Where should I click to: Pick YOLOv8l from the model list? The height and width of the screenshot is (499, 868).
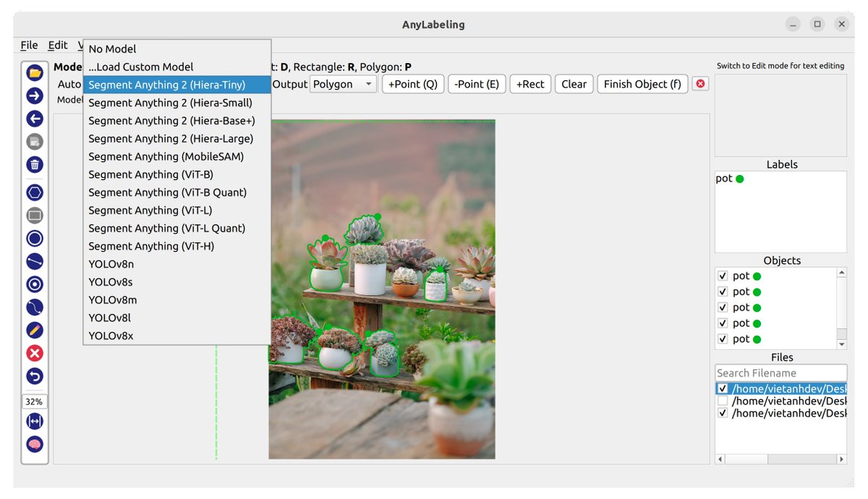[x=177, y=317]
